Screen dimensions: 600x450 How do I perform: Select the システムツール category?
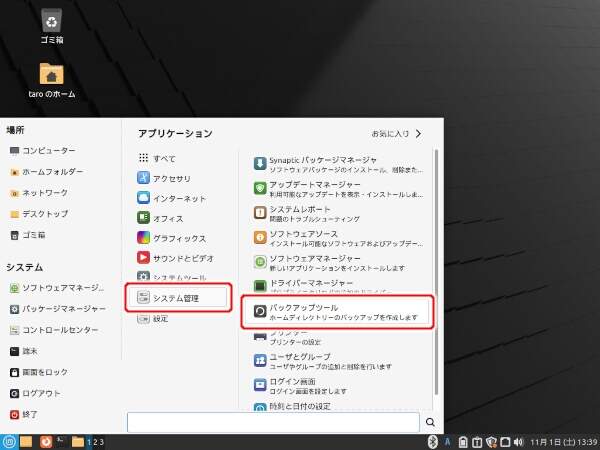click(171, 276)
